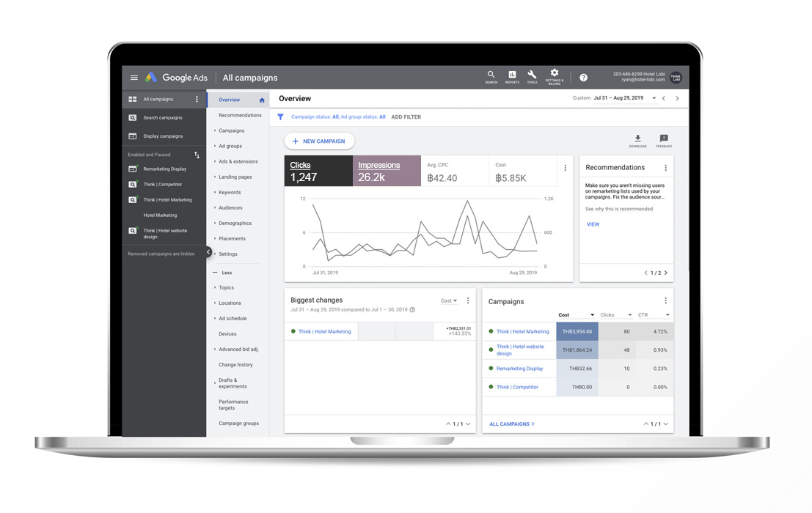
Task: Show next recommendation page
Action: click(x=666, y=273)
